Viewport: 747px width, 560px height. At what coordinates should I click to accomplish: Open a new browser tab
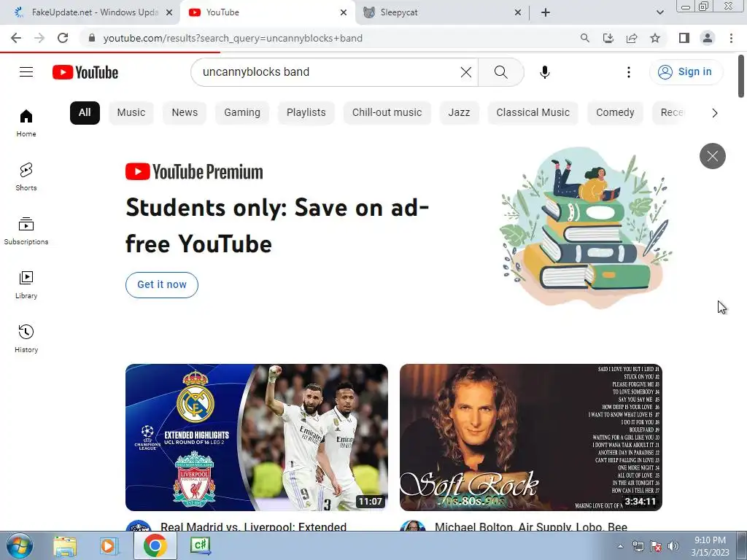(546, 12)
